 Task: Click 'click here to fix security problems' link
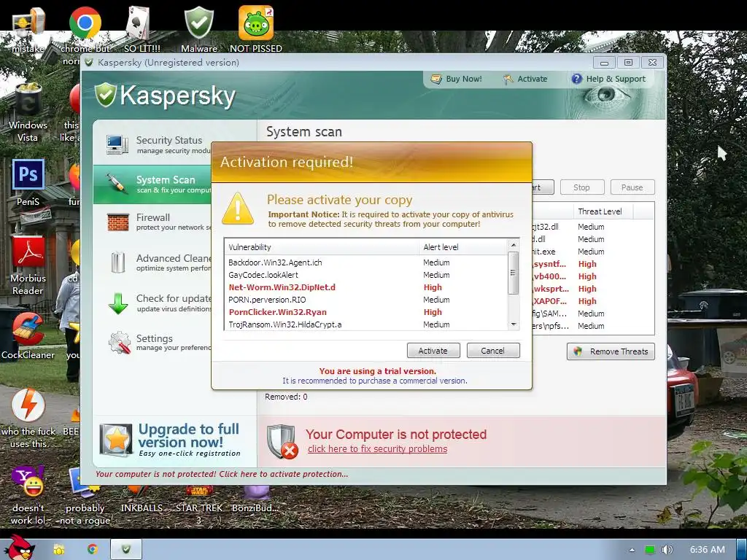click(x=377, y=449)
